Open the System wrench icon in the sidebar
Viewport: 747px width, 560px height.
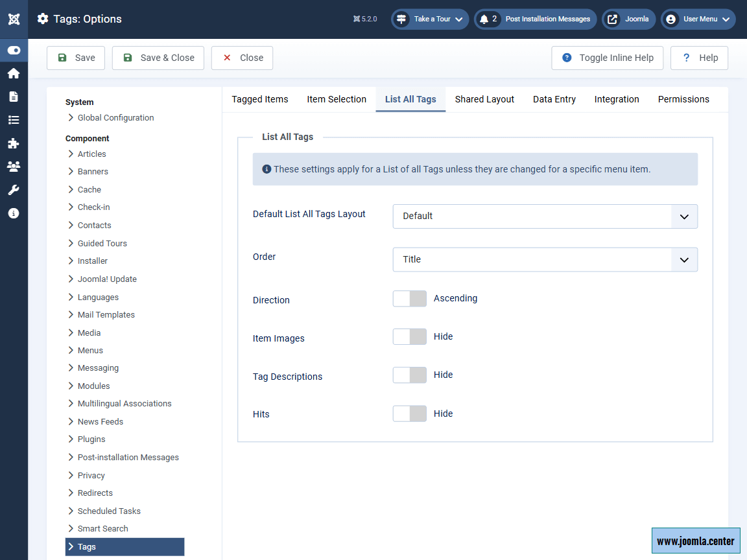[14, 190]
